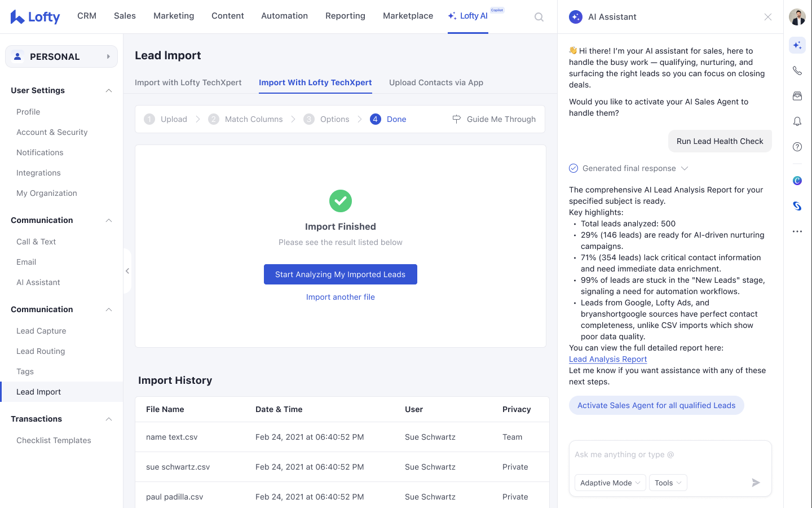Click the user profile avatar

tap(797, 17)
